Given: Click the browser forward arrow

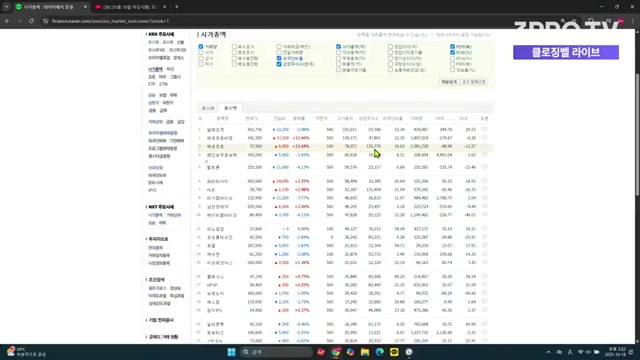Looking at the screenshot, I should (x=19, y=21).
